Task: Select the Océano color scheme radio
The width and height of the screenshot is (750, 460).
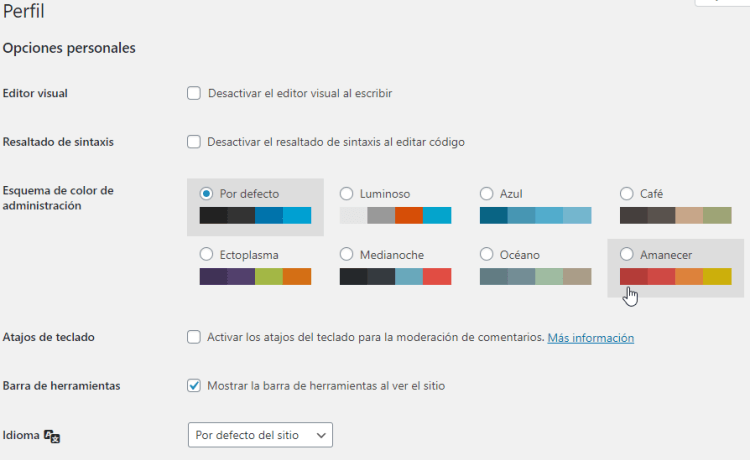Action: tap(487, 255)
